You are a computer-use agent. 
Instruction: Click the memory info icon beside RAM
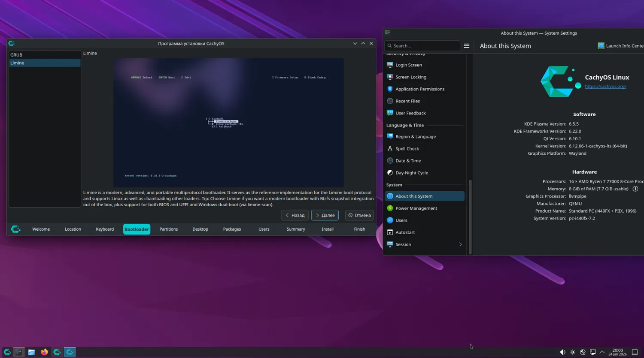pos(635,189)
